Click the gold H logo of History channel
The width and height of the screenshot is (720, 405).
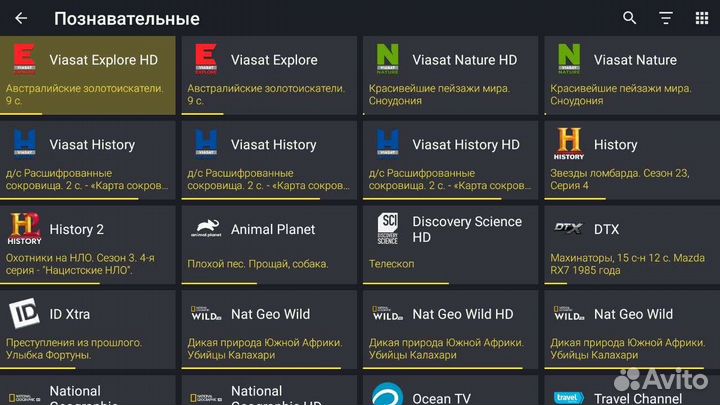[x=569, y=144]
